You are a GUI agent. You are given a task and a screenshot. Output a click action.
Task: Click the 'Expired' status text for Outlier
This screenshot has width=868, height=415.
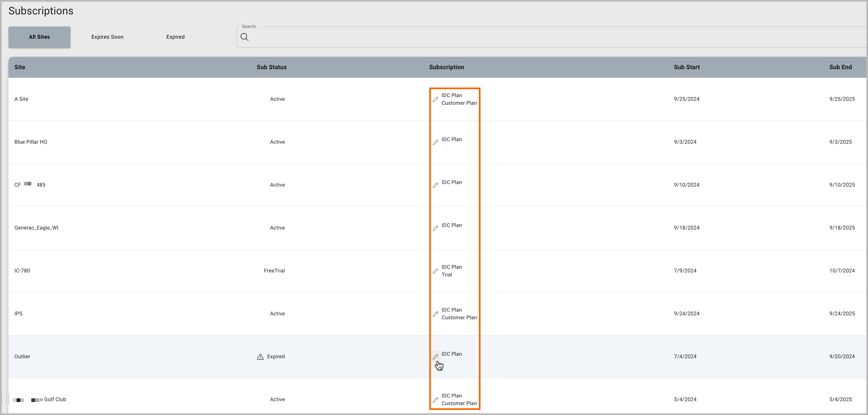click(276, 356)
